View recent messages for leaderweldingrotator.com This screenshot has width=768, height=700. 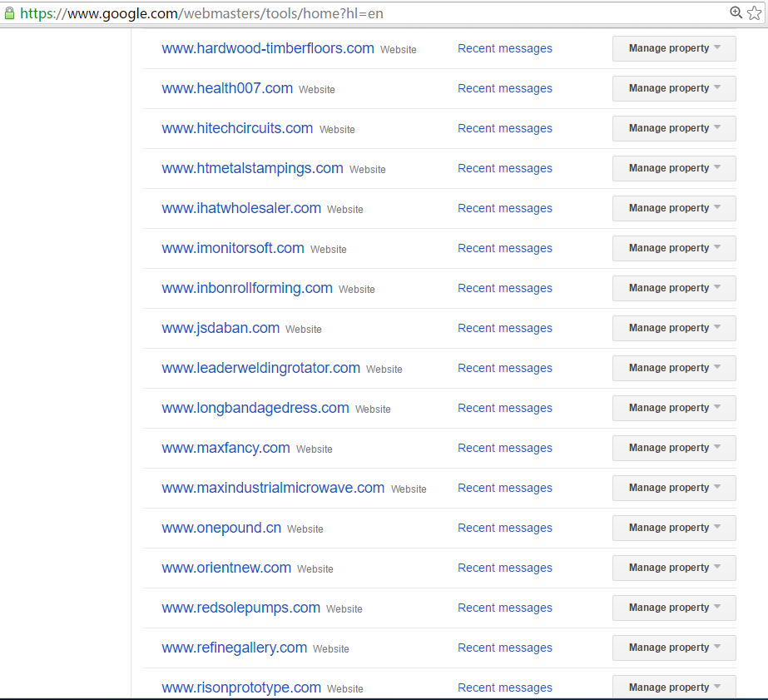[x=505, y=369]
